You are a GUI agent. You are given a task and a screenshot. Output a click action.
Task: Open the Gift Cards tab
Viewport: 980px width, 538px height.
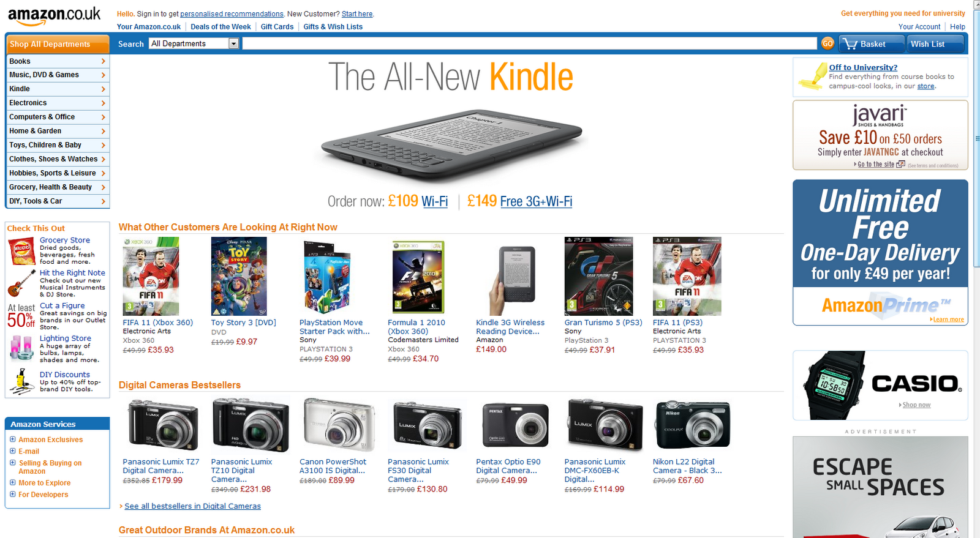[277, 27]
